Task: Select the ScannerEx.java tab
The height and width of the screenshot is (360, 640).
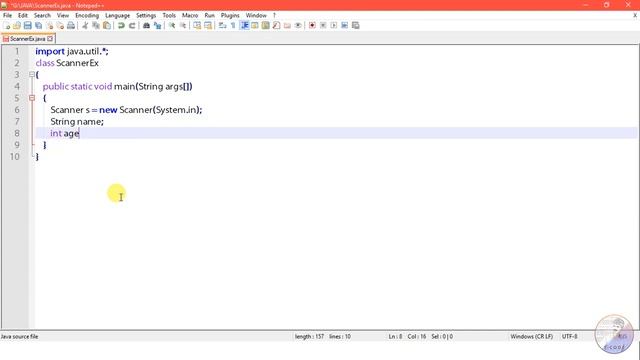Action: coord(27,39)
